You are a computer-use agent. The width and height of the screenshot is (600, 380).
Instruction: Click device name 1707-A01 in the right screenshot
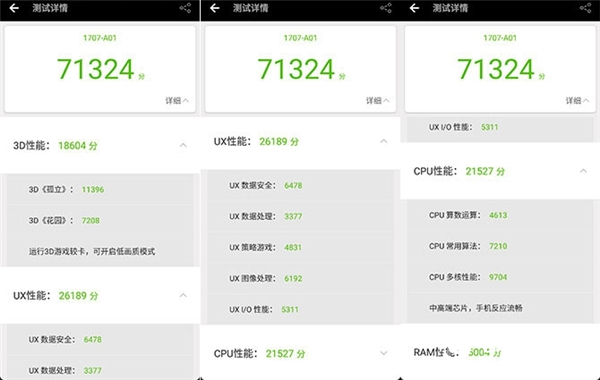coord(500,38)
